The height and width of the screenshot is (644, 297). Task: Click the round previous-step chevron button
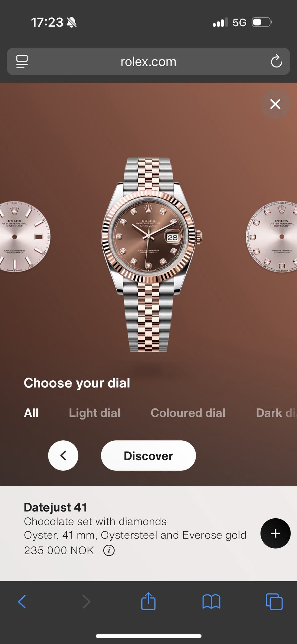point(63,456)
